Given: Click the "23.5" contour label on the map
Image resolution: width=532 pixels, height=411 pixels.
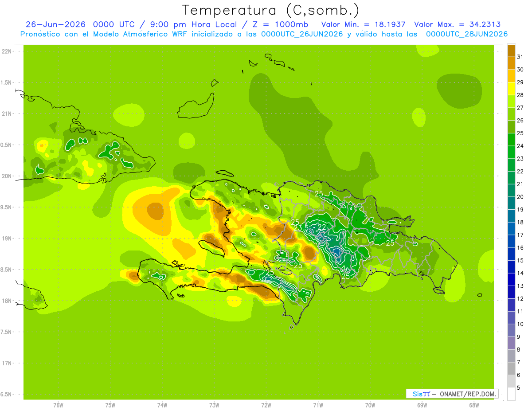Looking at the screenshot, I should 301,228.
